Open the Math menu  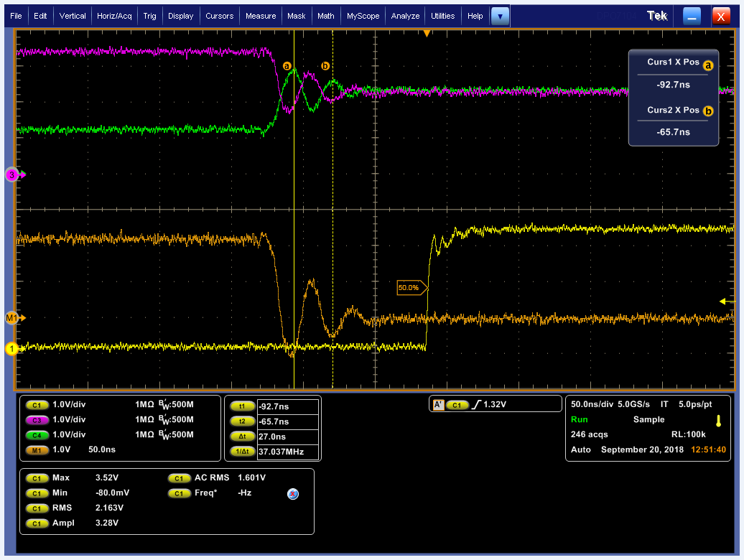coord(326,16)
